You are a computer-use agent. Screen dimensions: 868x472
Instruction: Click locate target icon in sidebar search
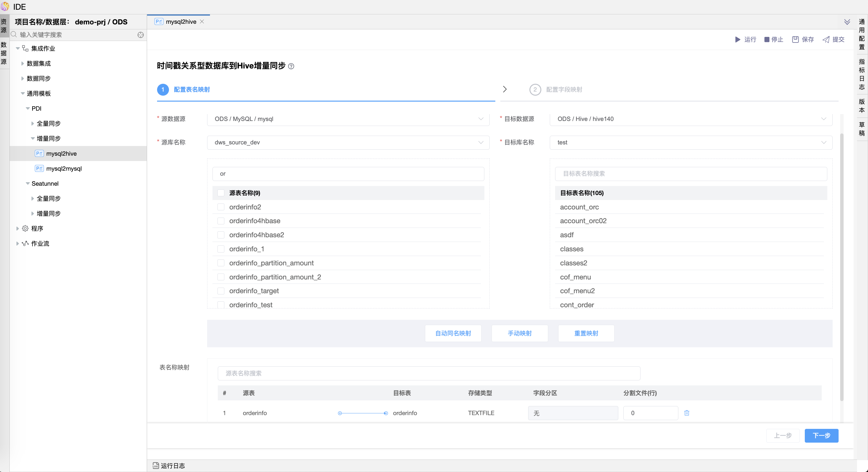pos(140,35)
